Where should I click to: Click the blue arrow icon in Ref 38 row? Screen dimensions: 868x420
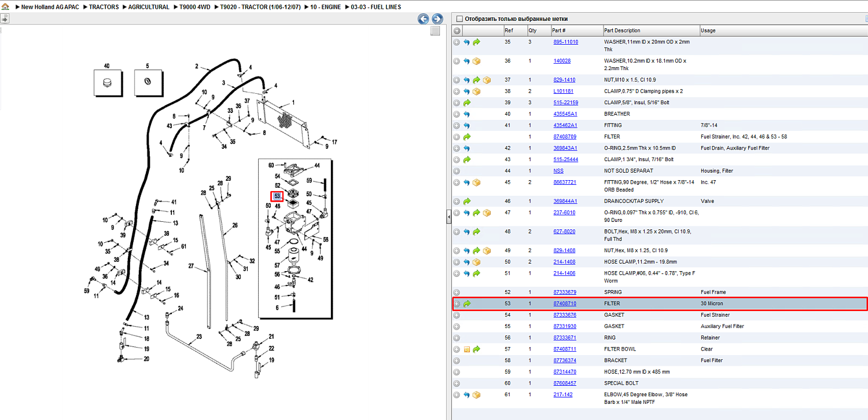click(466, 92)
